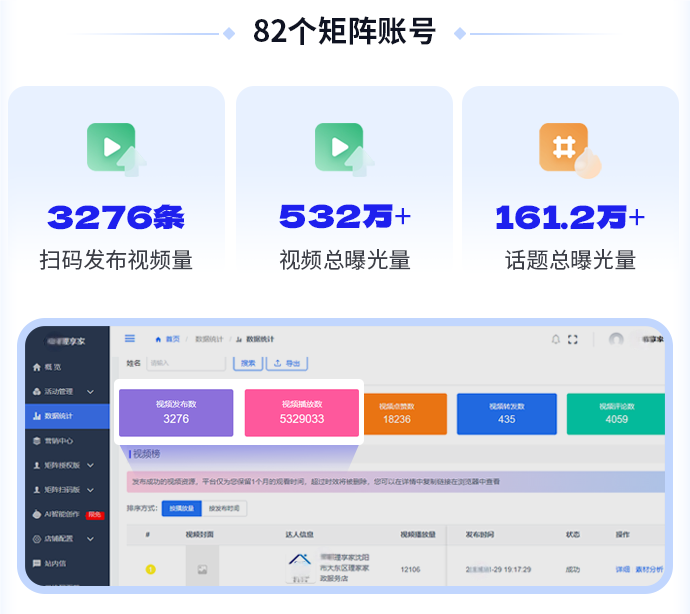Click the 导出 export button

pyautogui.click(x=287, y=363)
